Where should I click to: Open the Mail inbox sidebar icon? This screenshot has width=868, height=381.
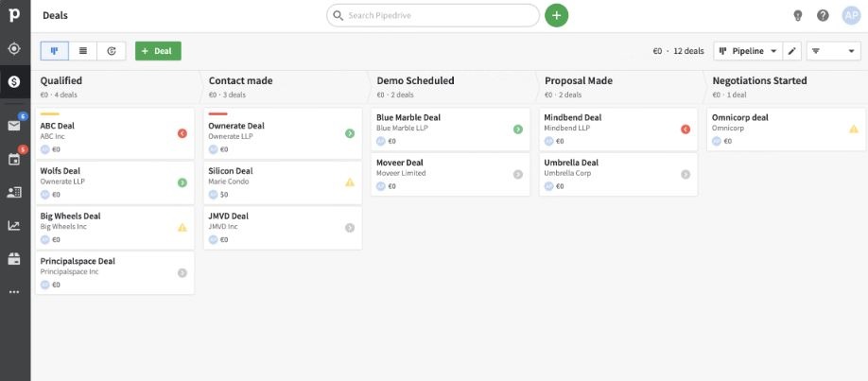tap(14, 126)
